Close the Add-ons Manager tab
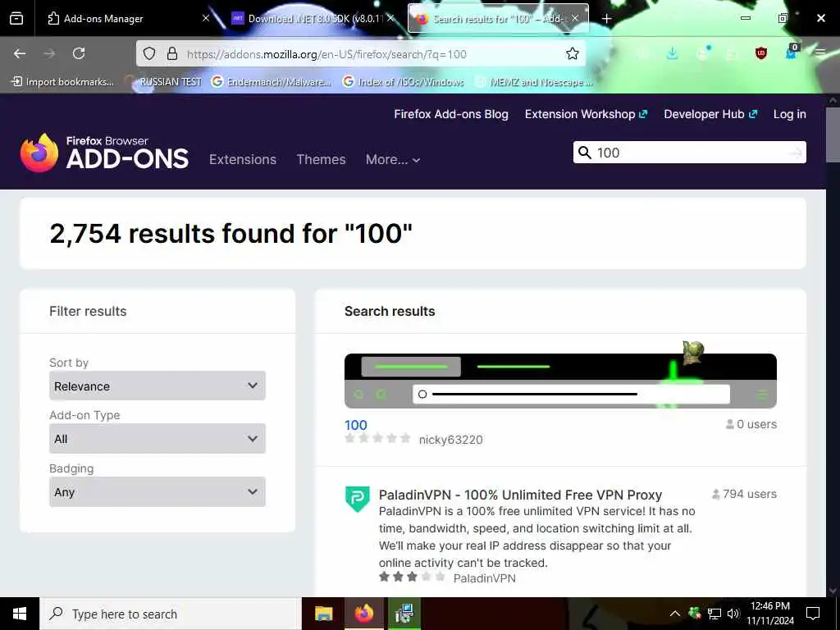Viewport: 840px width, 630px height. 206,18
